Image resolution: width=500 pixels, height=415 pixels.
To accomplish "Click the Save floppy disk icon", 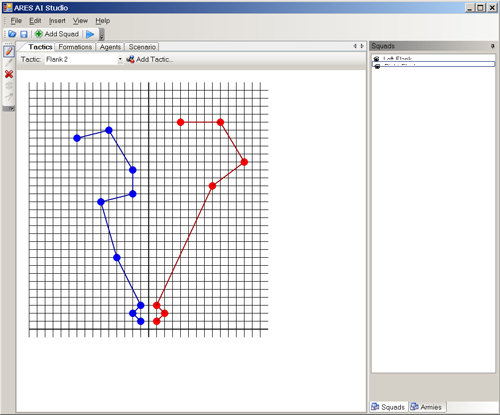I will 24,34.
